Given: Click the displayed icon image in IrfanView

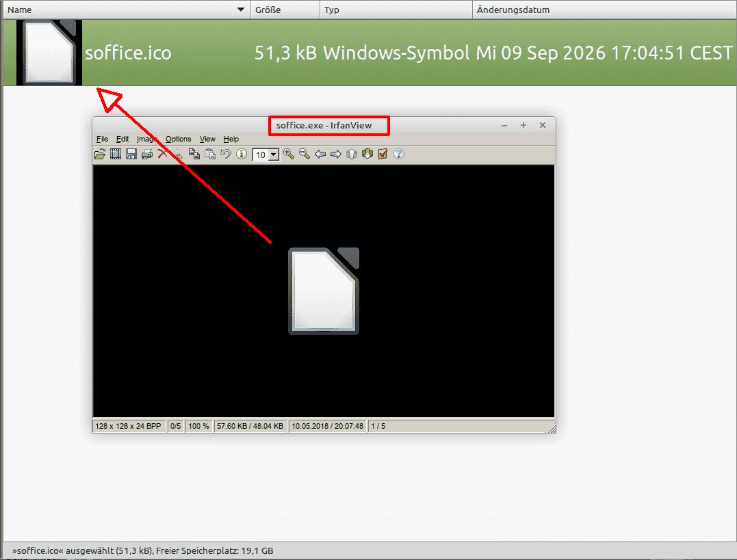Looking at the screenshot, I should (324, 291).
